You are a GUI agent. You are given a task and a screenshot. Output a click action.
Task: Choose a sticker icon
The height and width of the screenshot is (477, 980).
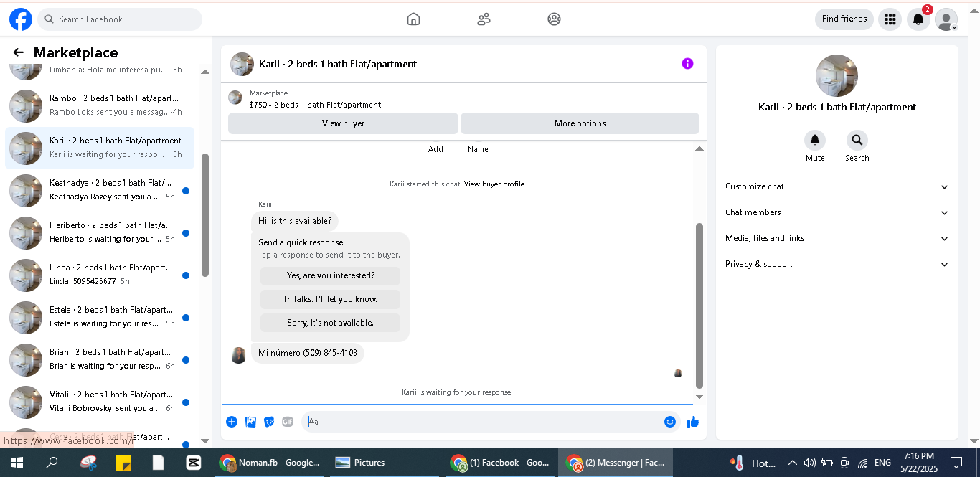click(269, 422)
